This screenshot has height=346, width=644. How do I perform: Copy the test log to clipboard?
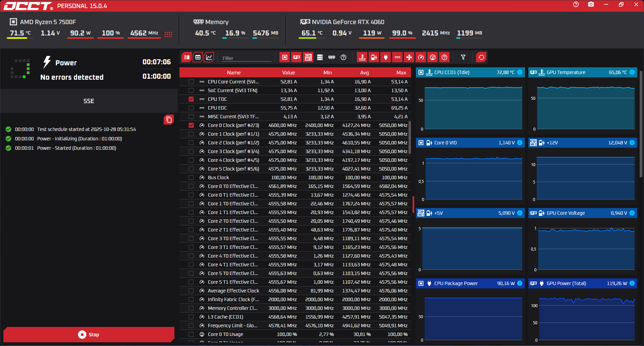[169, 120]
